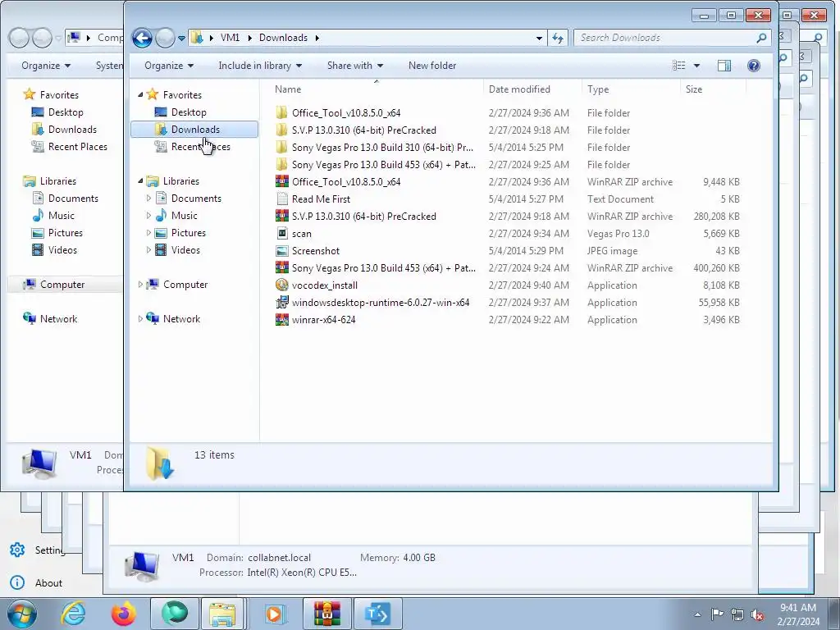Collapse the Favorites tree in Downloads window
Viewport: 840px width, 630px height.
pos(140,95)
